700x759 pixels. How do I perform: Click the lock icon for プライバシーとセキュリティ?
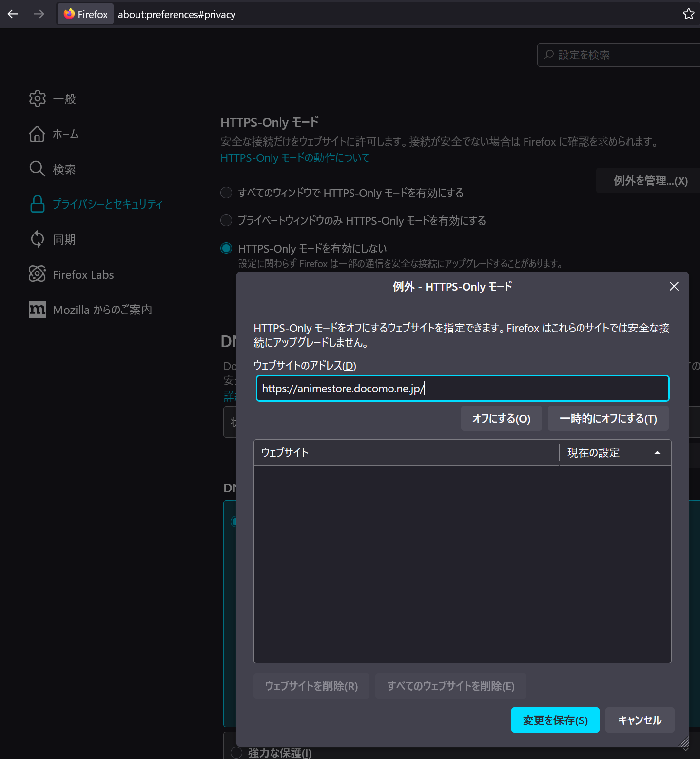[38, 204]
